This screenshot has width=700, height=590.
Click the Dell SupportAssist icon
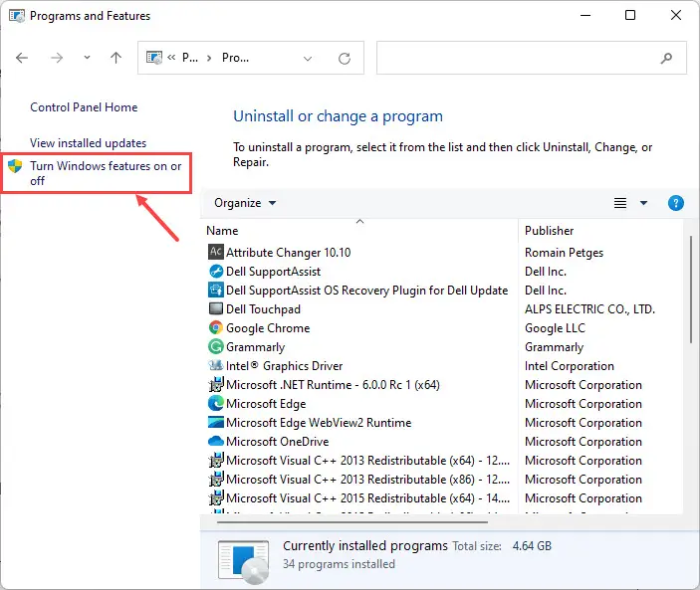click(216, 272)
